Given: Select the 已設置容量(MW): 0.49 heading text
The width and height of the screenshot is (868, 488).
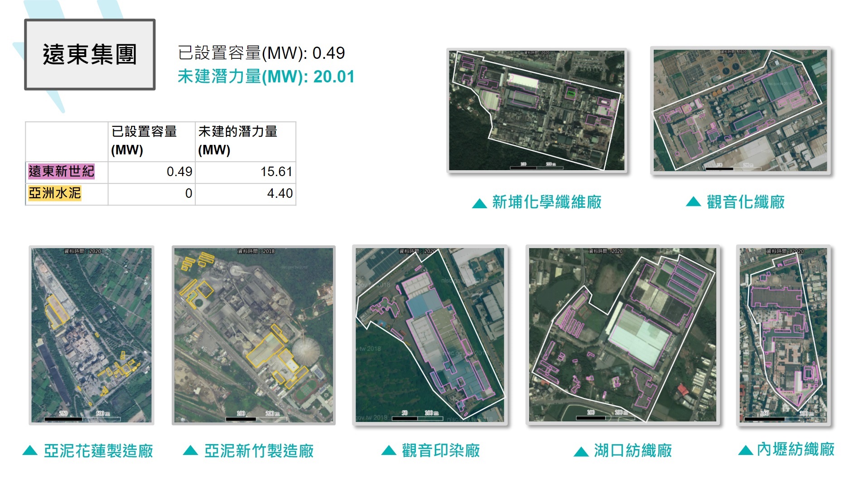Looking at the screenshot, I should tap(261, 53).
